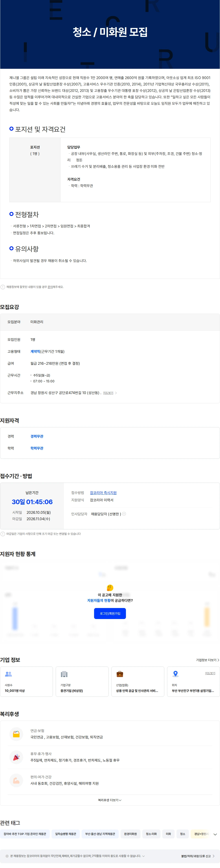Click 경력무관 under 지원자격

coord(37,436)
